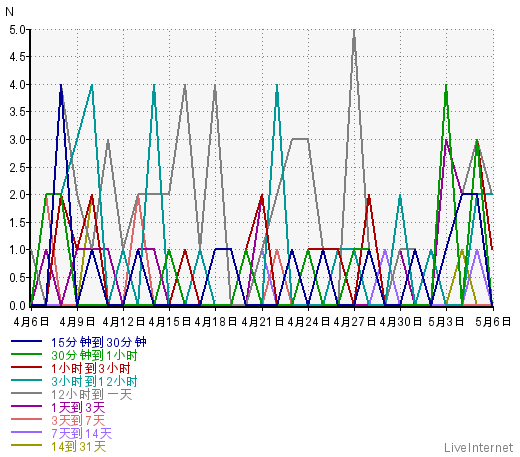The height and width of the screenshot is (457, 520).
Task: Select the 12小时到一天 legend label
Action: pos(92,394)
